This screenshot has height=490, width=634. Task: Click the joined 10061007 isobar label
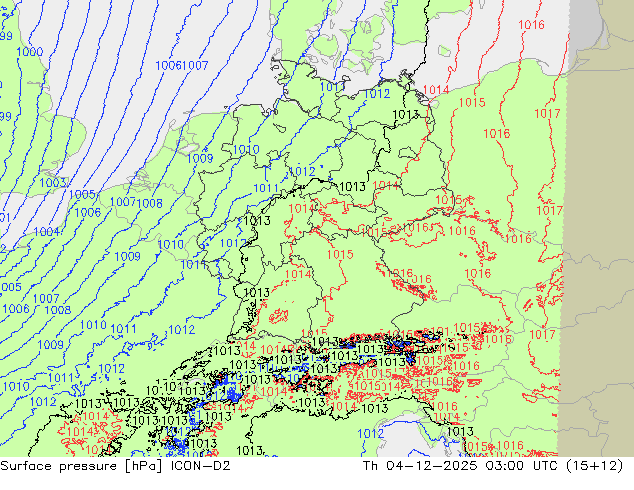[182, 65]
